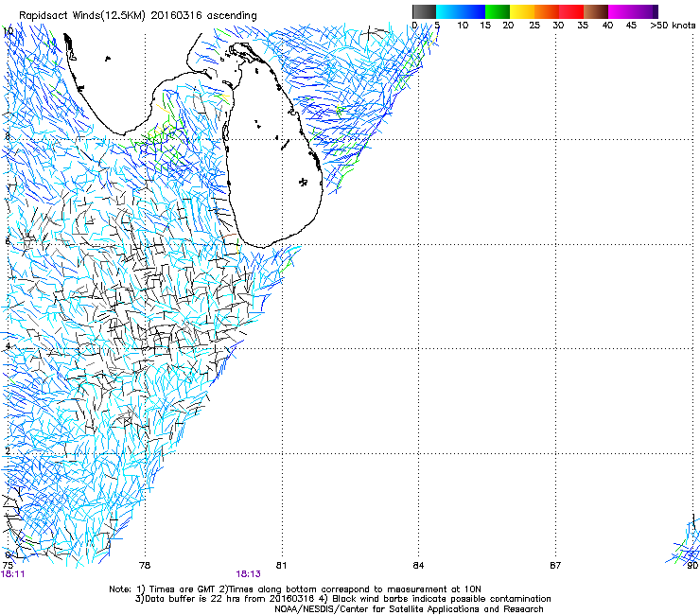Click latitude label "2" on left axis
This screenshot has width=700, height=615.
pyautogui.click(x=8, y=451)
